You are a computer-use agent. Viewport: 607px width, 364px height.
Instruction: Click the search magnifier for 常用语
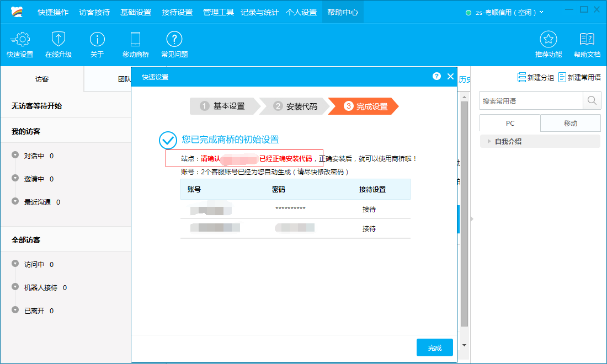point(592,101)
